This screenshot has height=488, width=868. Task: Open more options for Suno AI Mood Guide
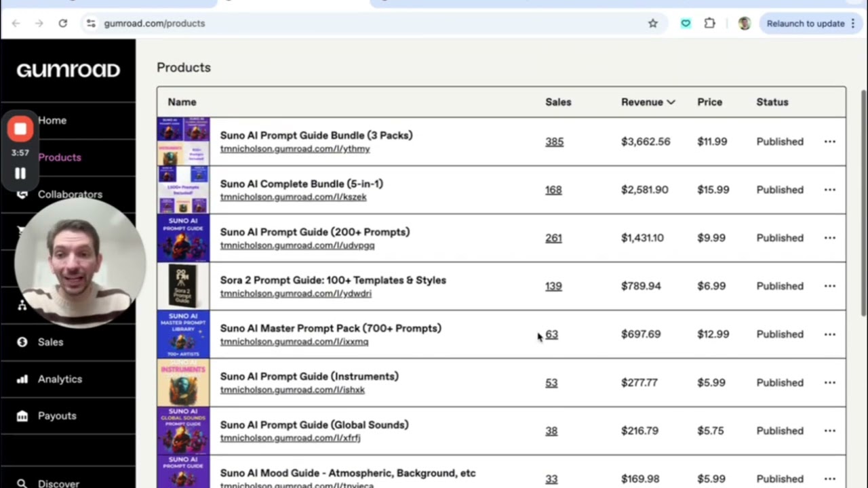pos(829,479)
